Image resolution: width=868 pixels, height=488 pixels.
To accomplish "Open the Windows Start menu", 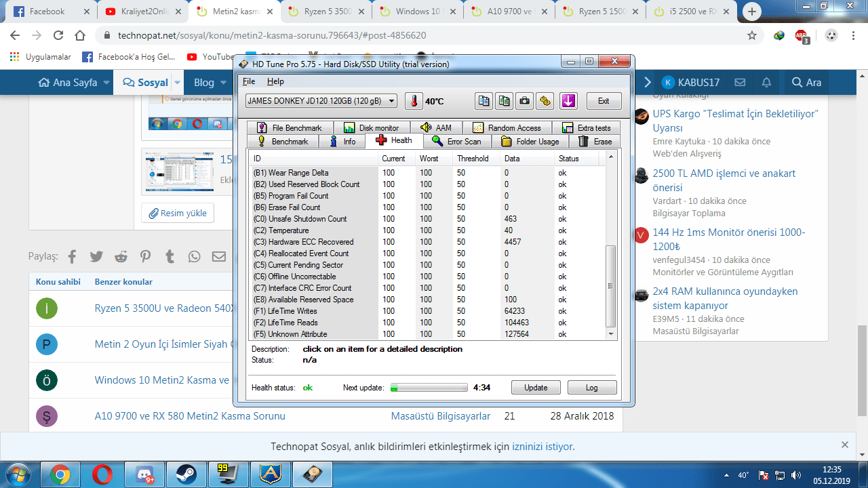I will click(x=18, y=474).
